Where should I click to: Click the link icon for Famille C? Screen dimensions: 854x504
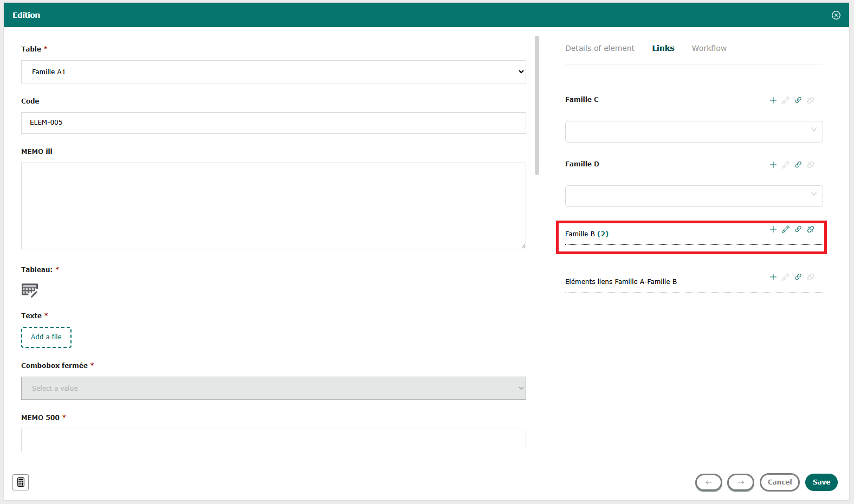click(x=798, y=100)
